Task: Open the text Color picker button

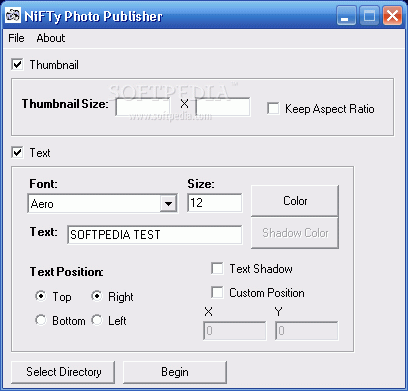Action: coord(295,201)
